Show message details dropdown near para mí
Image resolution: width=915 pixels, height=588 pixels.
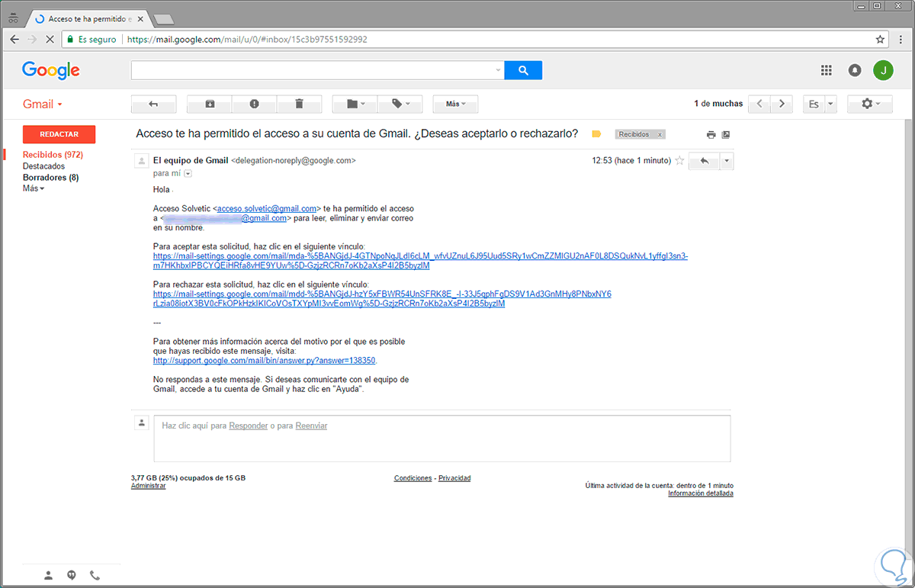pyautogui.click(x=188, y=173)
